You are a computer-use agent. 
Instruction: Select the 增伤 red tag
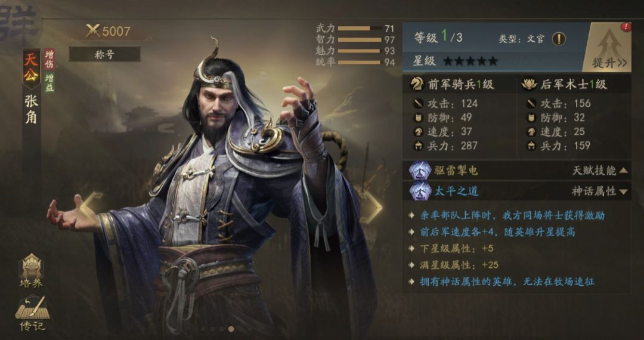pos(49,59)
